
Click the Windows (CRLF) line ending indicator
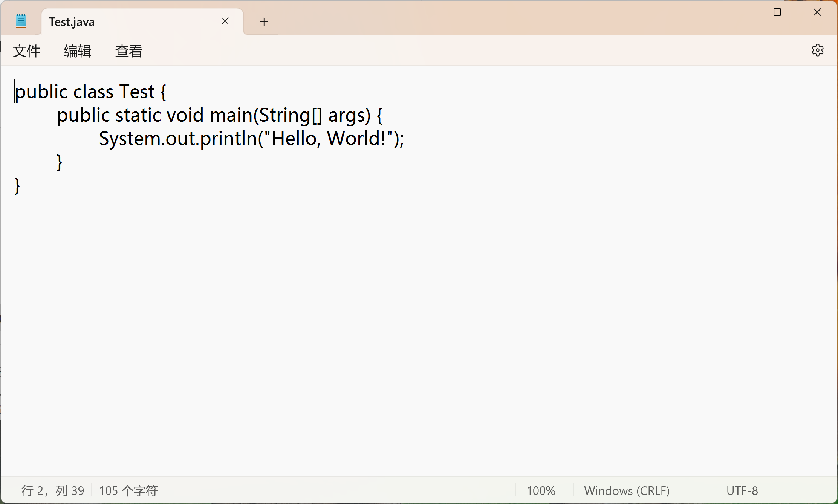point(627,490)
